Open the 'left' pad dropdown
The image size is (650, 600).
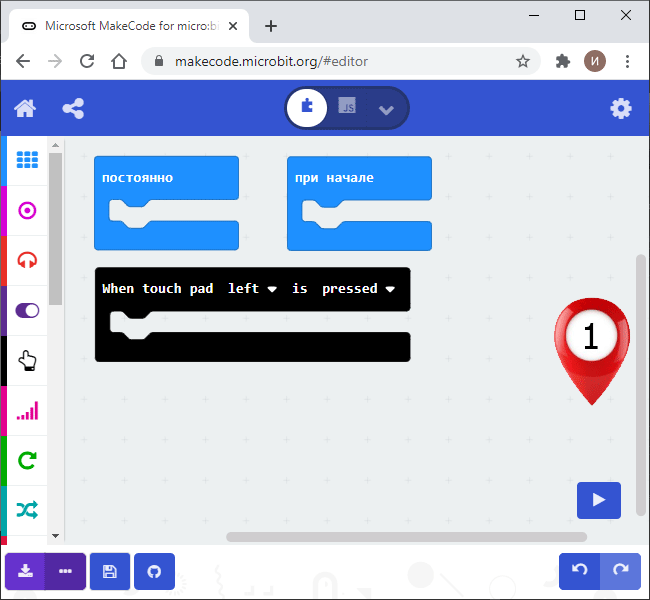pos(252,289)
